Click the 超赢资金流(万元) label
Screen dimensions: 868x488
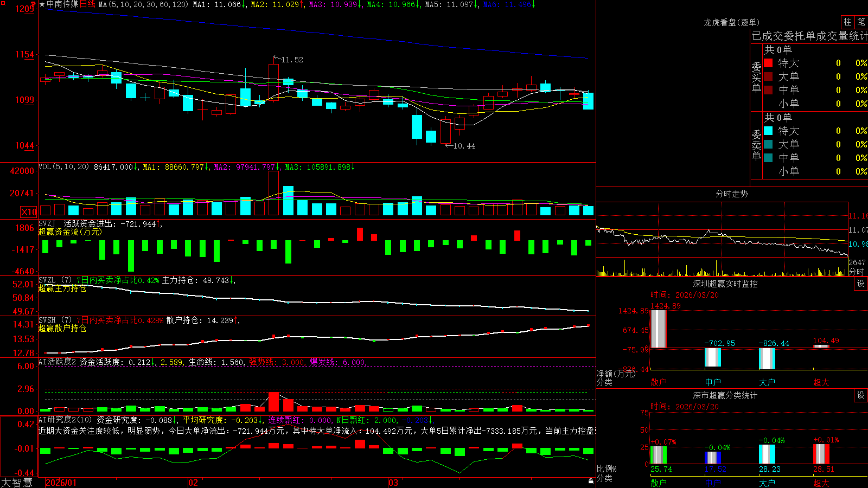[70, 232]
